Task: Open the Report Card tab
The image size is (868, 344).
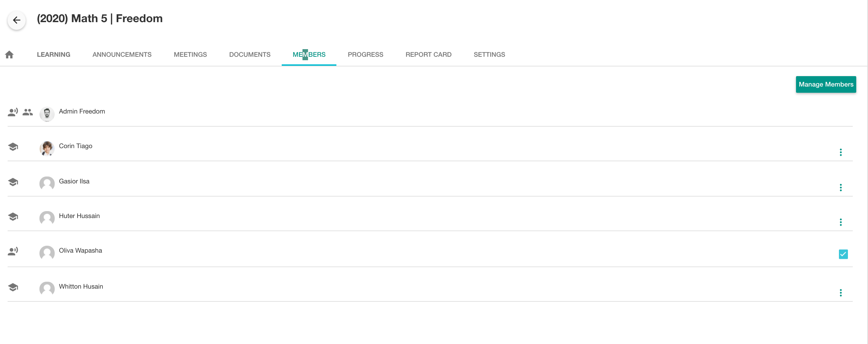Action: (428, 55)
